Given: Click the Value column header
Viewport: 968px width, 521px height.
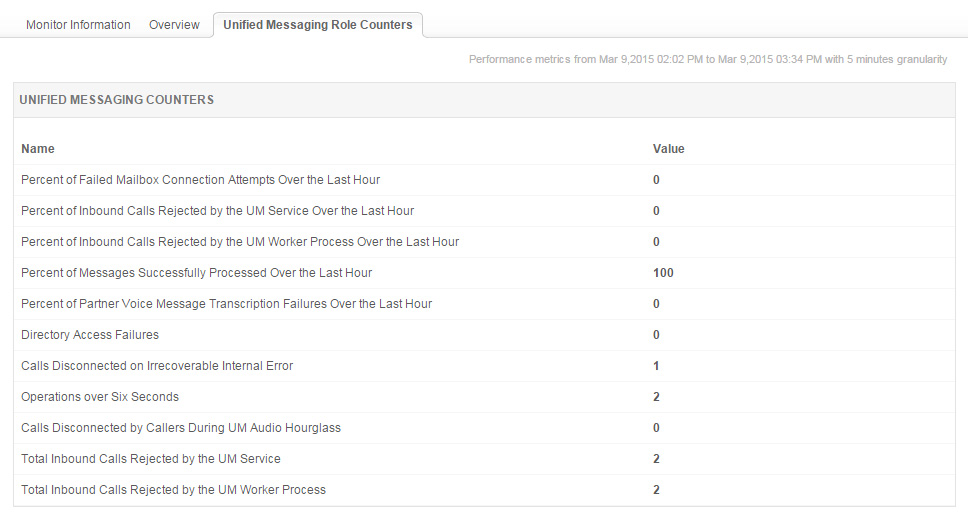Looking at the screenshot, I should coord(668,149).
